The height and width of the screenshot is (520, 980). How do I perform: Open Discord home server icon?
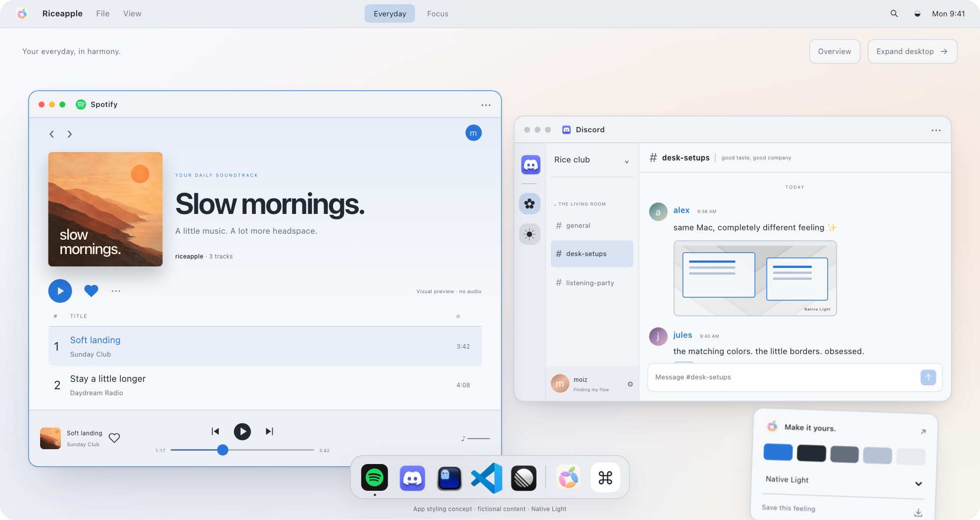point(531,164)
